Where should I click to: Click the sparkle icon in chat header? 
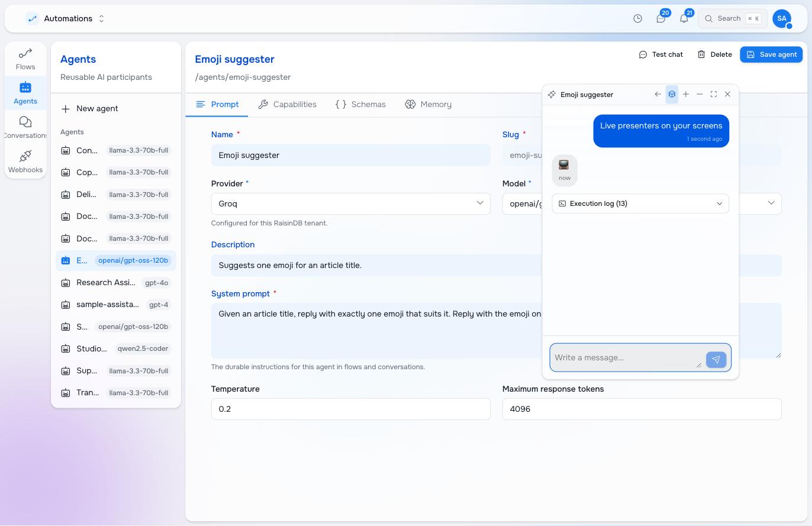pyautogui.click(x=552, y=94)
